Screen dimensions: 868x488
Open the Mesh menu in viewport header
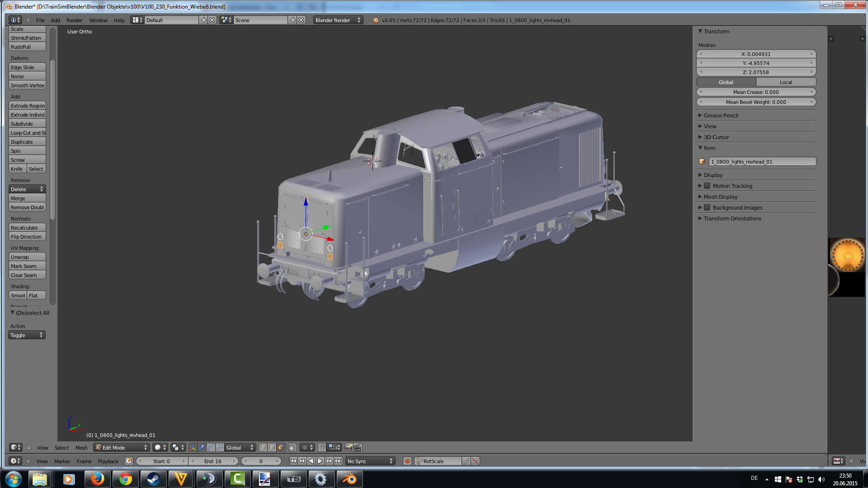(x=81, y=447)
